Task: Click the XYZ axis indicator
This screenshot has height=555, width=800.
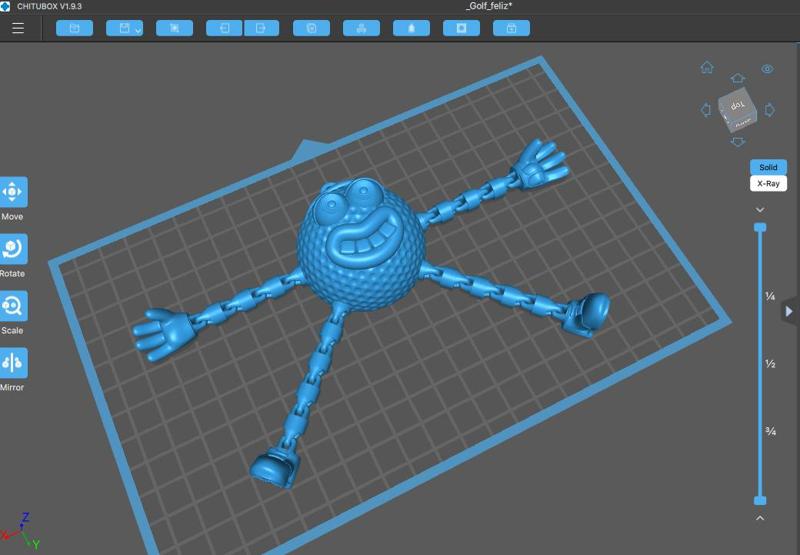Action: pos(20,532)
